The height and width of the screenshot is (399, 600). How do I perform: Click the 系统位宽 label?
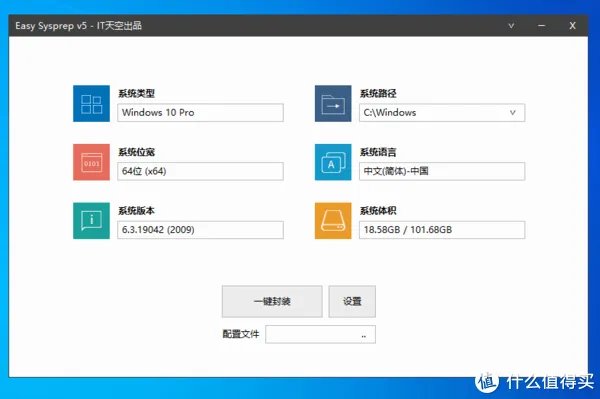[136, 152]
